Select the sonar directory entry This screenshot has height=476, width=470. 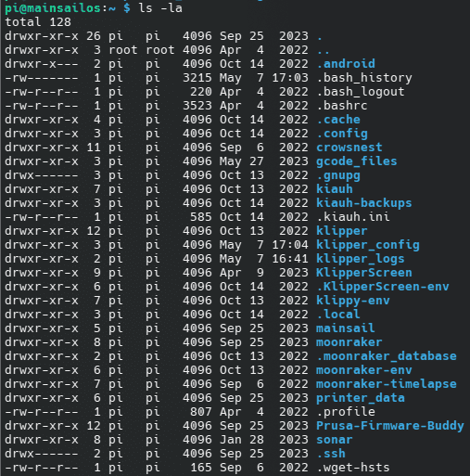(x=335, y=440)
